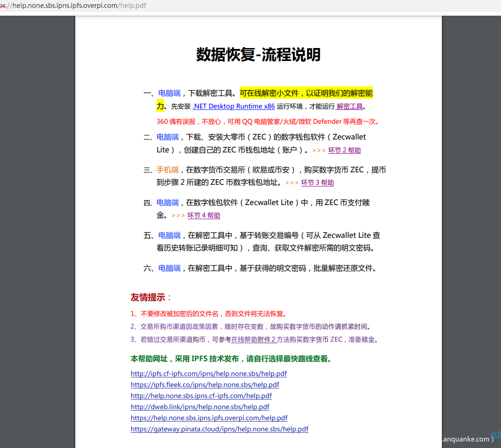This screenshot has width=501, height=448.
Task: Open the gateway.pinata.cloud help.pdf link
Action: (x=219, y=429)
